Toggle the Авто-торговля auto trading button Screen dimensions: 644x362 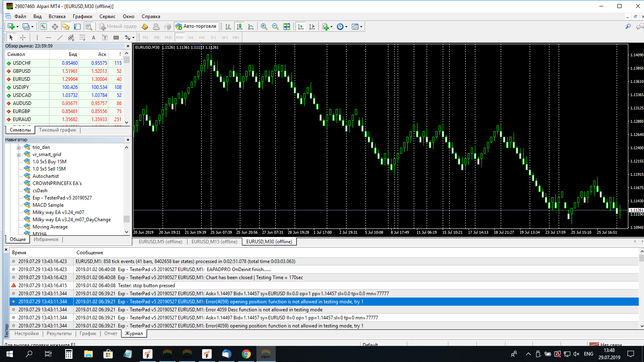click(x=196, y=27)
